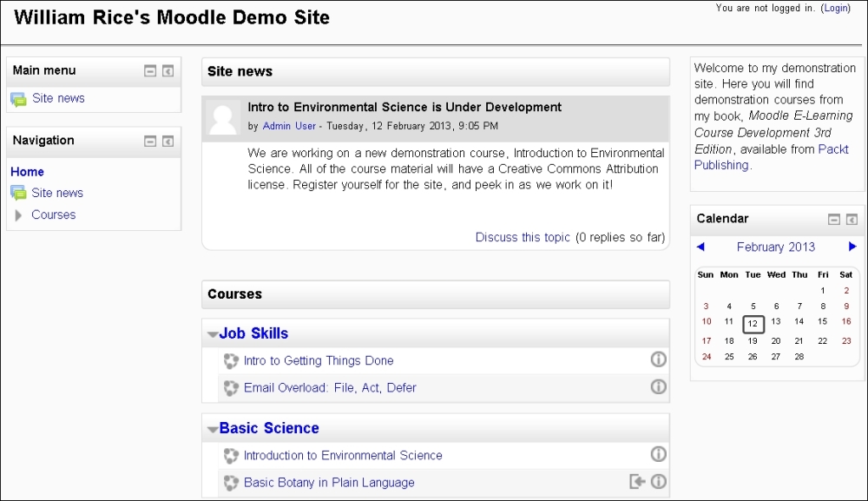Dock the Main menu block
Screen dimensions: 868x501
click(x=168, y=71)
